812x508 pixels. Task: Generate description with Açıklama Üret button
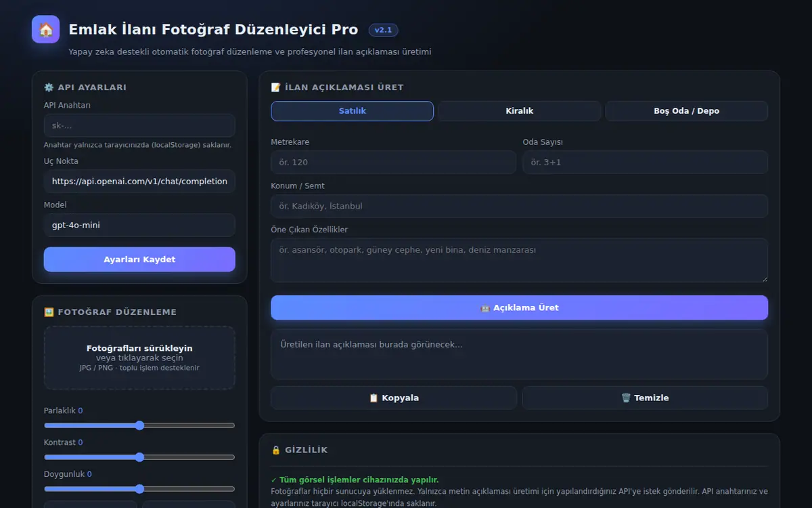click(519, 308)
